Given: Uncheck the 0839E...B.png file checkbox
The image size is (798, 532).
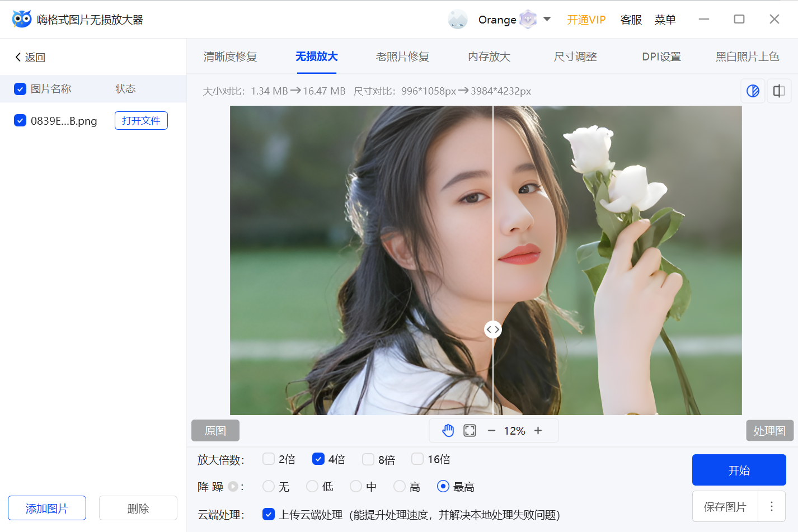Looking at the screenshot, I should point(20,120).
